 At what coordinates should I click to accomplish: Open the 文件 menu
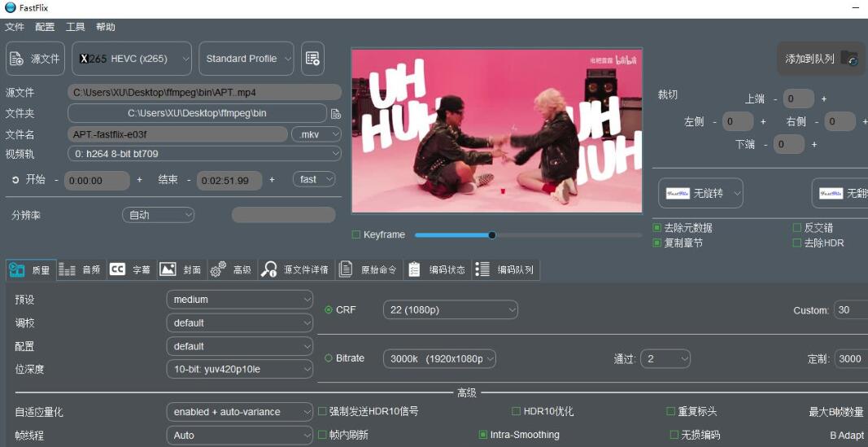click(15, 27)
